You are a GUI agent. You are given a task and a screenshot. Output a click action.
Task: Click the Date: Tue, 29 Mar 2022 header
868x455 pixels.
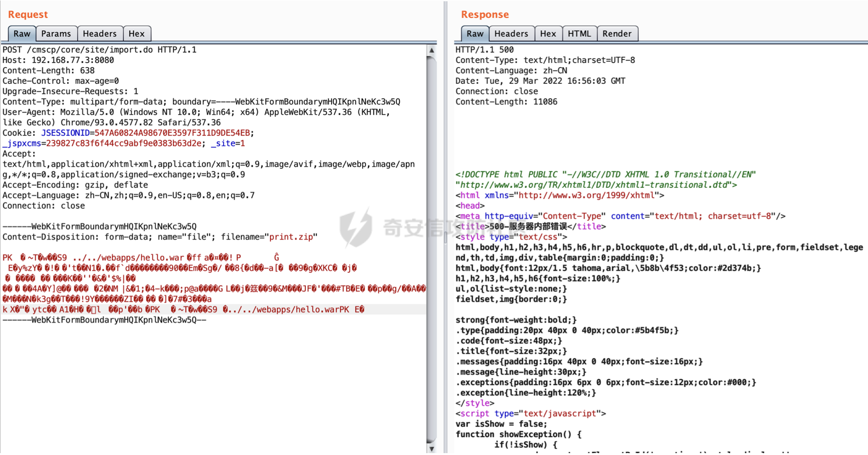[540, 81]
